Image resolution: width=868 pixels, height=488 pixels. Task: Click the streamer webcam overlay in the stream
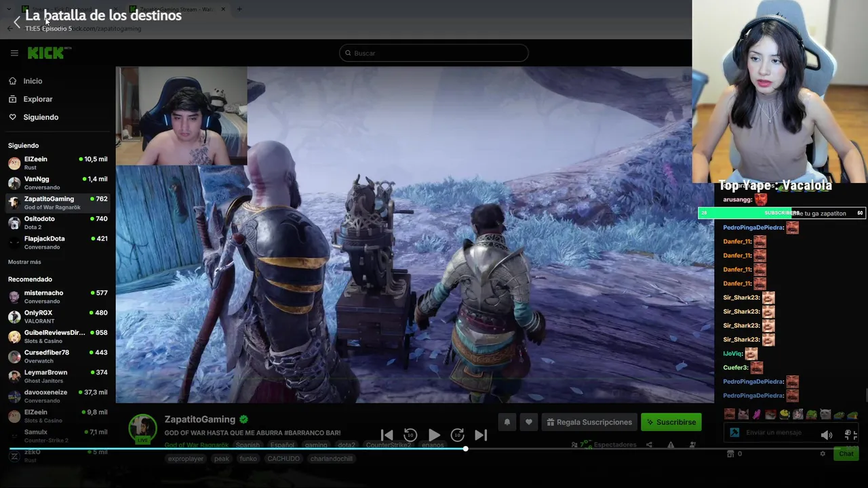pos(182,116)
